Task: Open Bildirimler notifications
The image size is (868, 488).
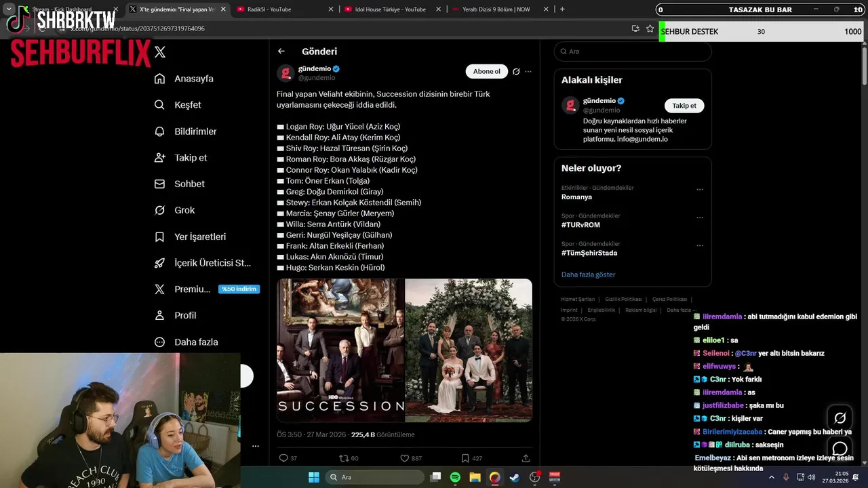Action: tap(186, 131)
